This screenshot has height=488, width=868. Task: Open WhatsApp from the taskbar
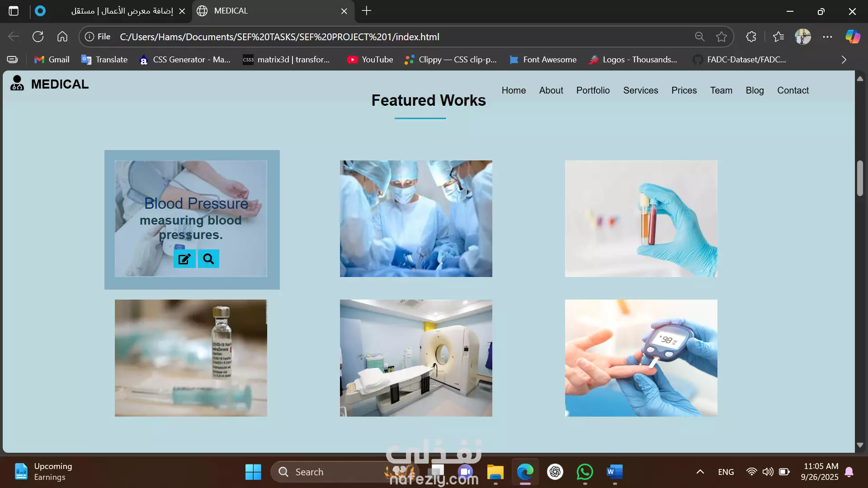pos(585,472)
